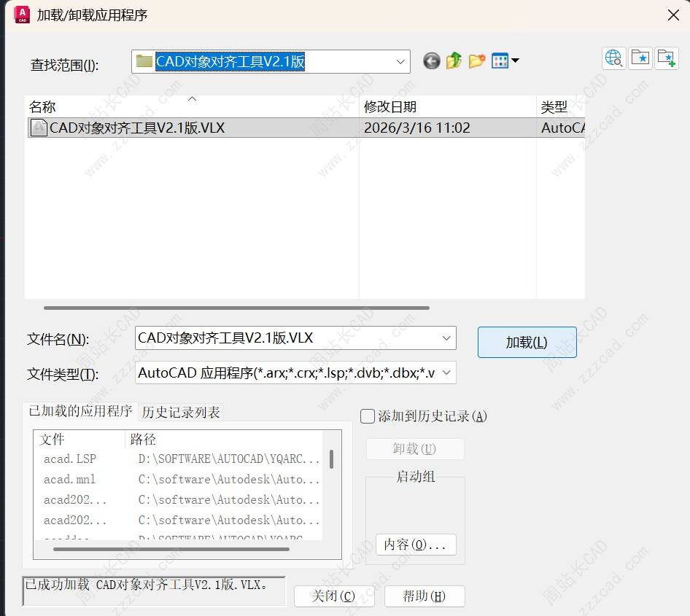Open the web search globe icon
Screen dimensions: 690x616
(613, 58)
